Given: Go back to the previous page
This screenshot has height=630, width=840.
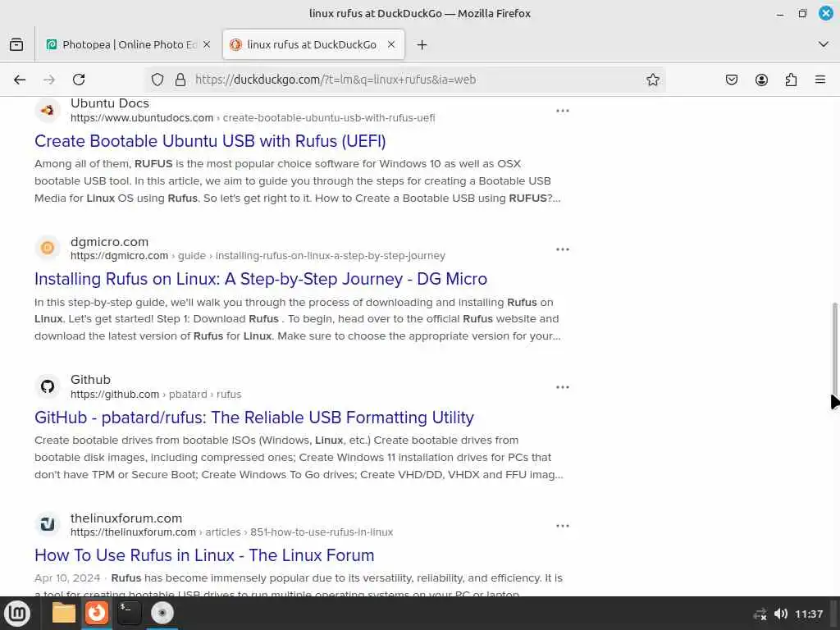Looking at the screenshot, I should coord(20,80).
